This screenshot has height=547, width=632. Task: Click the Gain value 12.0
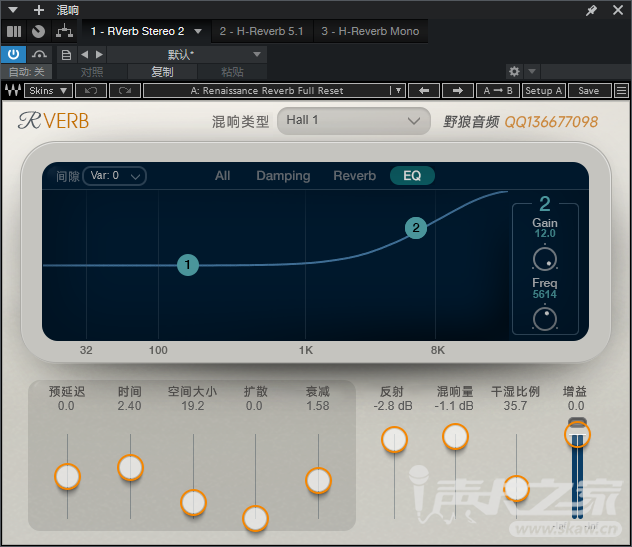coord(545,233)
